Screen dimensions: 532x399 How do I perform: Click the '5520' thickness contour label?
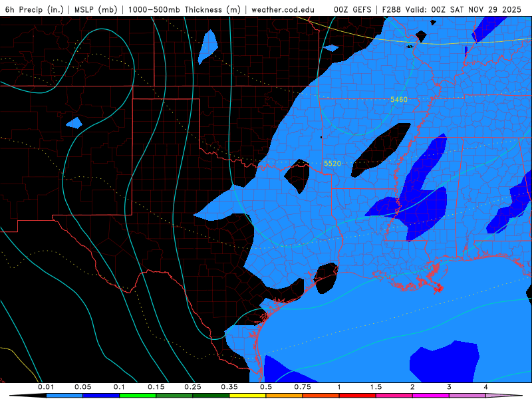click(x=332, y=164)
